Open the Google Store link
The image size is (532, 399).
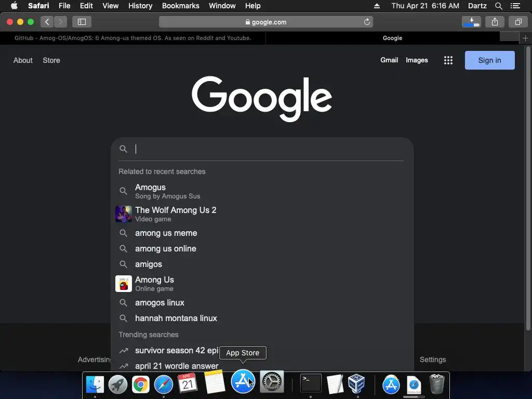[51, 60]
